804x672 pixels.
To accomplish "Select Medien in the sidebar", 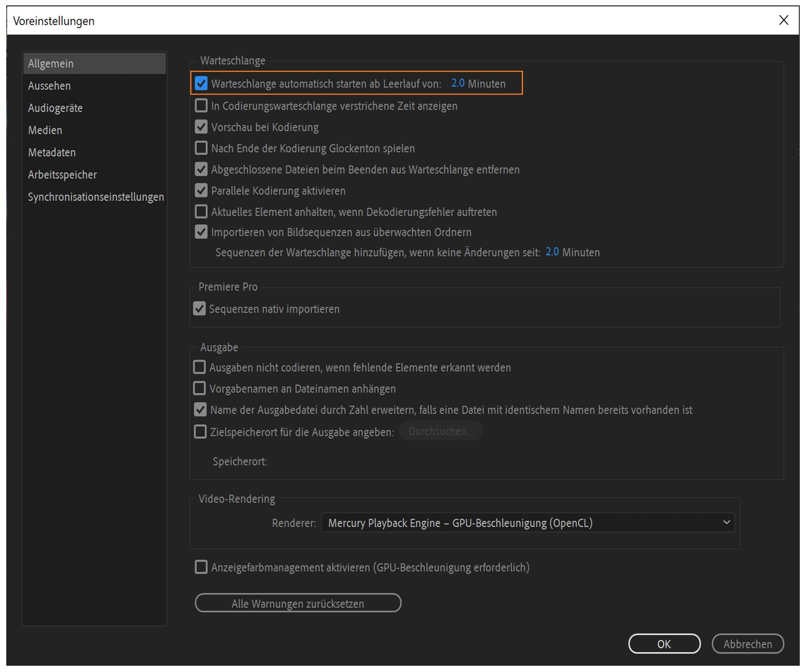I will click(x=45, y=130).
